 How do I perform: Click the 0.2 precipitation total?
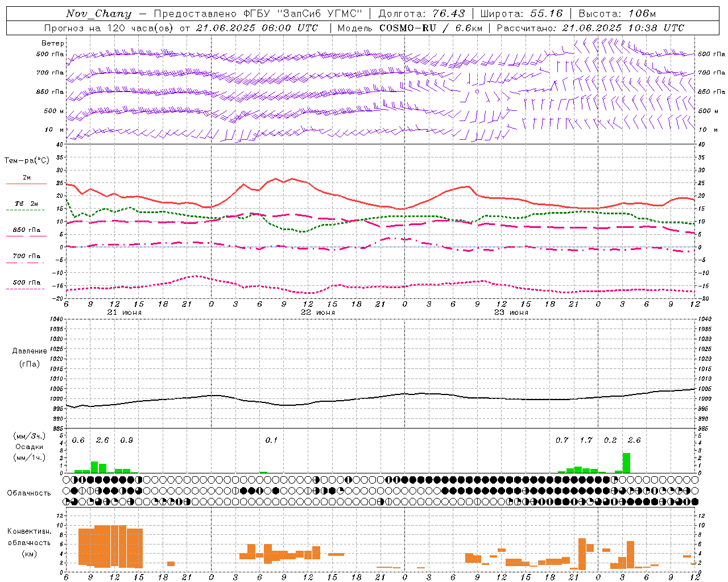click(x=610, y=440)
